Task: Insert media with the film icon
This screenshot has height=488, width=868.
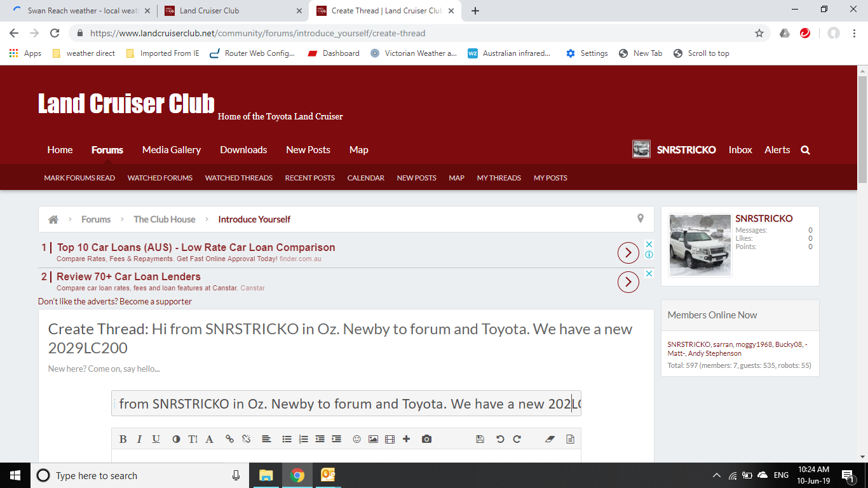Action: coord(390,439)
